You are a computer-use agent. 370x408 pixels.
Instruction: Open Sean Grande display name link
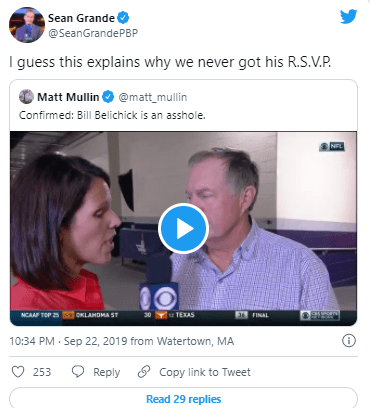pos(81,18)
